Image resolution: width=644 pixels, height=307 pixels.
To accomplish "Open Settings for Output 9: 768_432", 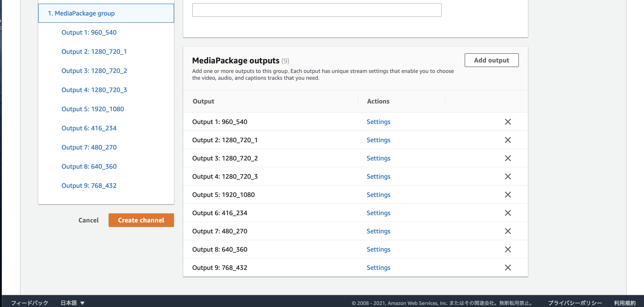I will (378, 268).
